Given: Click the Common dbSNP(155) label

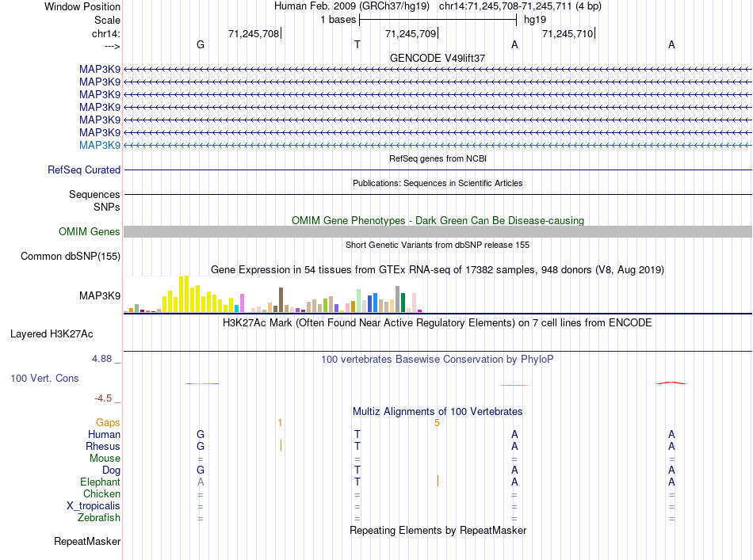Looking at the screenshot, I should [x=71, y=257].
